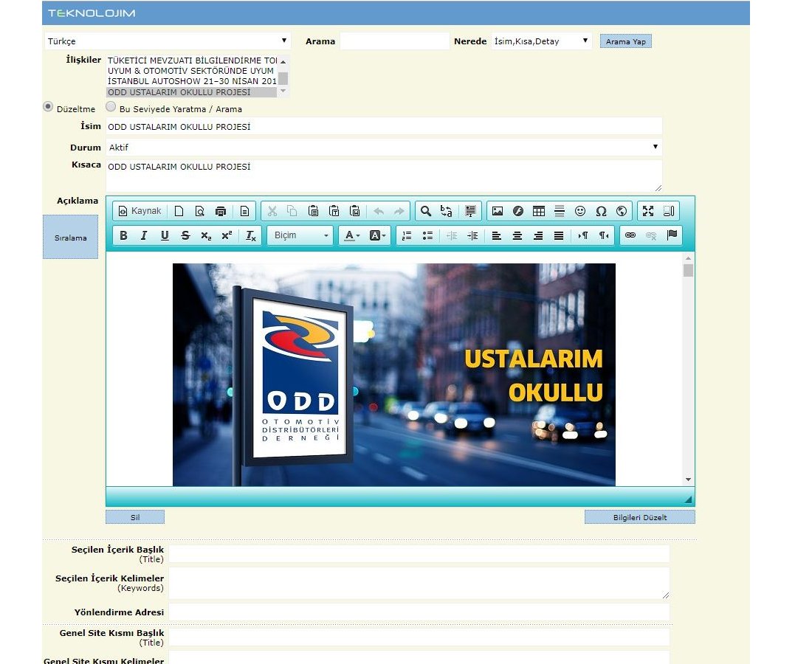Open the Nerede search scope dropdown
812x664 pixels.
click(541, 41)
